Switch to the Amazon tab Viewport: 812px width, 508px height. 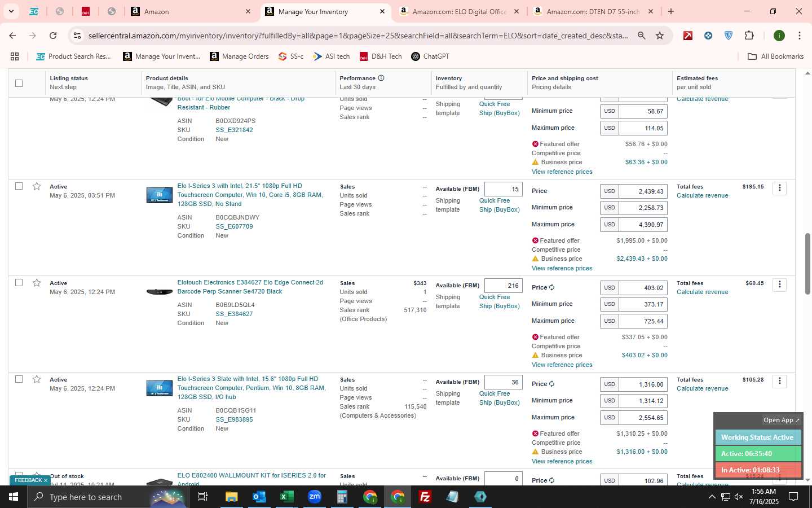(189, 11)
